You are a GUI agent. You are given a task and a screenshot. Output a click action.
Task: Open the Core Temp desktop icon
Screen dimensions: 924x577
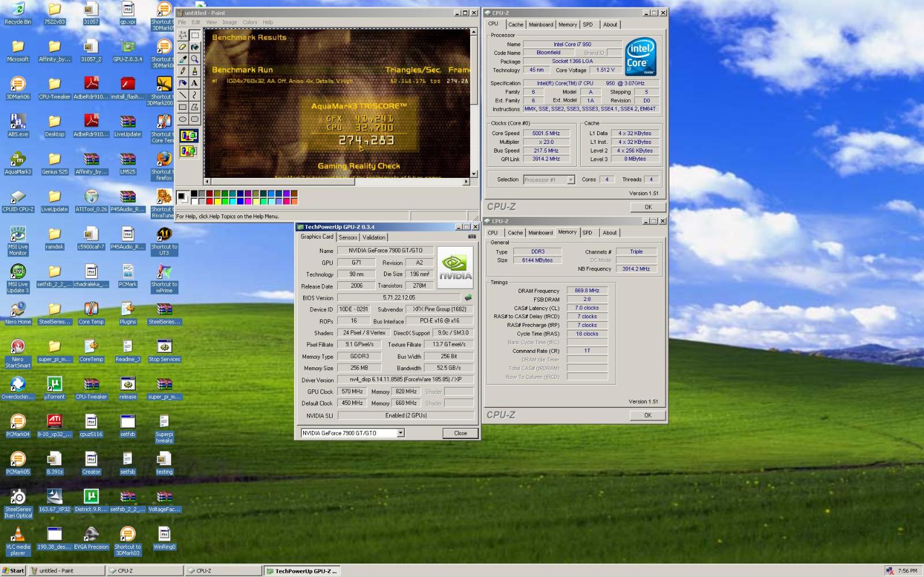(x=91, y=313)
